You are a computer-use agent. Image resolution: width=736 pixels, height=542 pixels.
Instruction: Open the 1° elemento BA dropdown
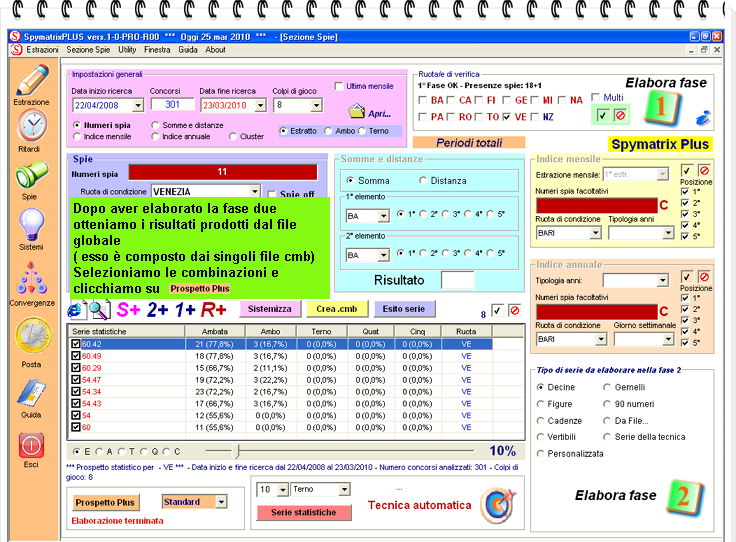click(x=383, y=216)
